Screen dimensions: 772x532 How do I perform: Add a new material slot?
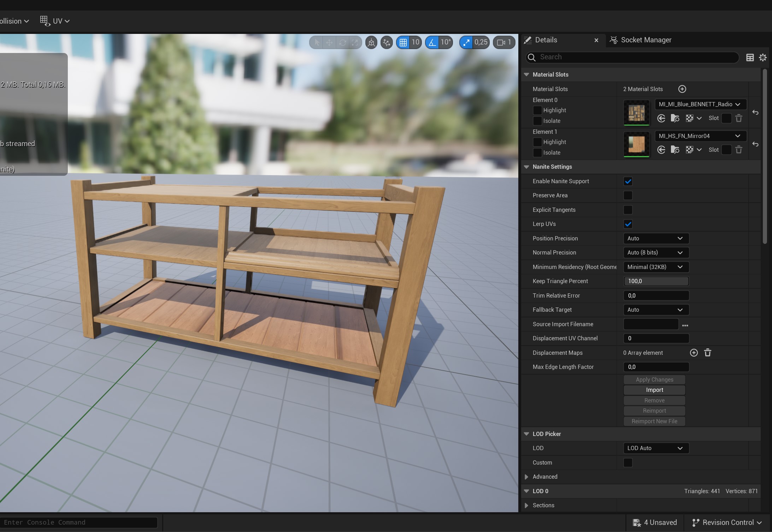(x=682, y=89)
